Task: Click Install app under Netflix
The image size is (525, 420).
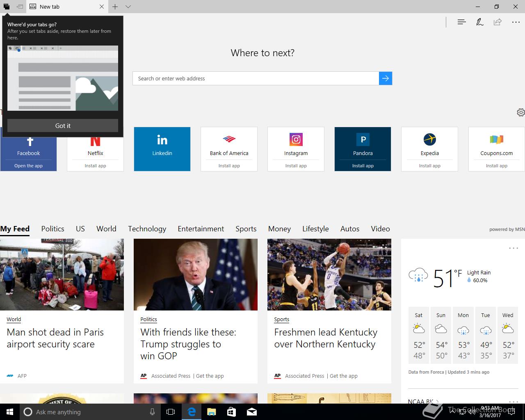Action: pyautogui.click(x=95, y=166)
